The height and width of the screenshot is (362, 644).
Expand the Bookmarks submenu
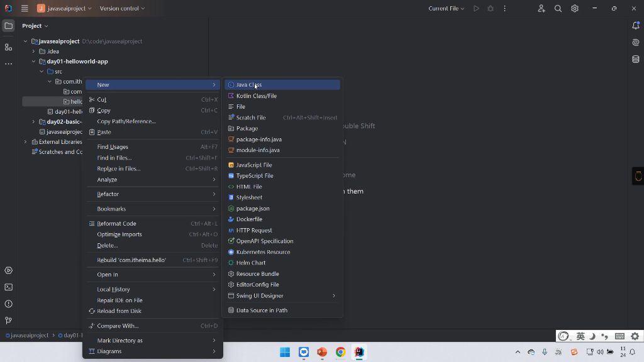pyautogui.click(x=153, y=209)
